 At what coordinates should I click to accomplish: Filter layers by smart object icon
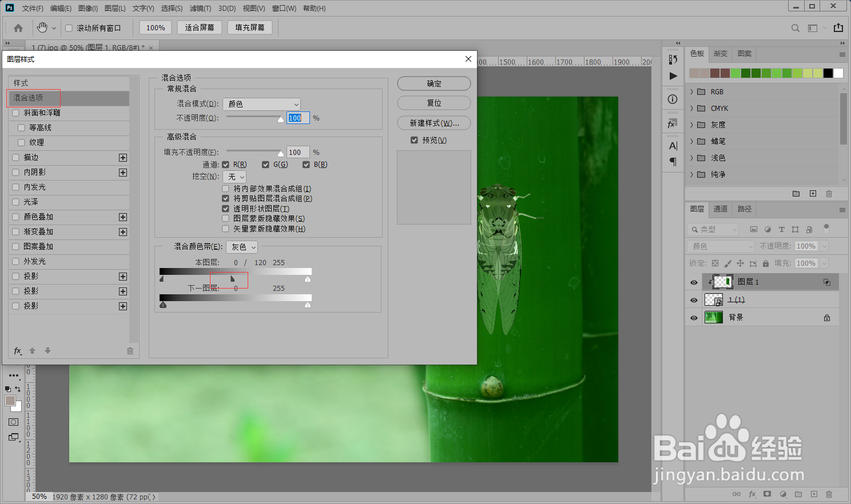(809, 229)
